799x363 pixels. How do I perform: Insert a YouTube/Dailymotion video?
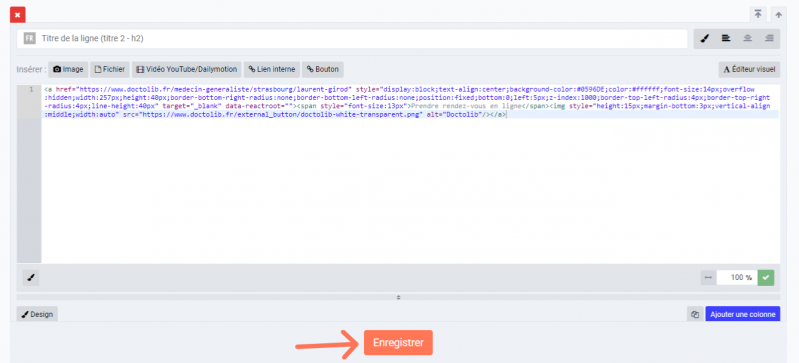point(187,69)
